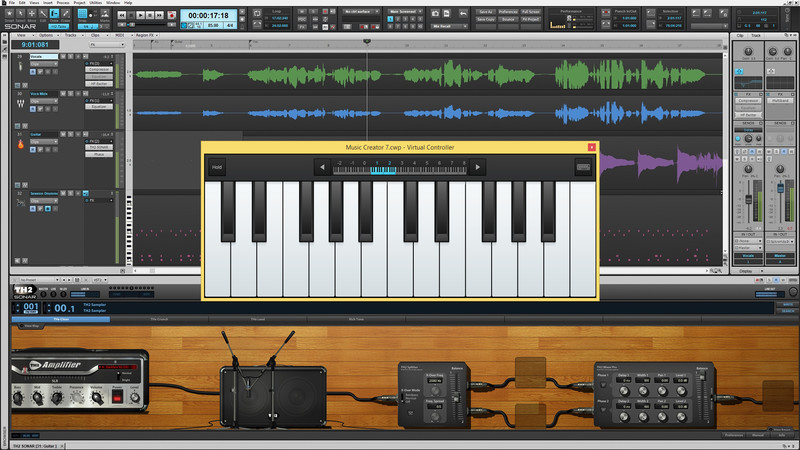Start playback with the Play button
This screenshot has width=800, height=450.
click(141, 16)
